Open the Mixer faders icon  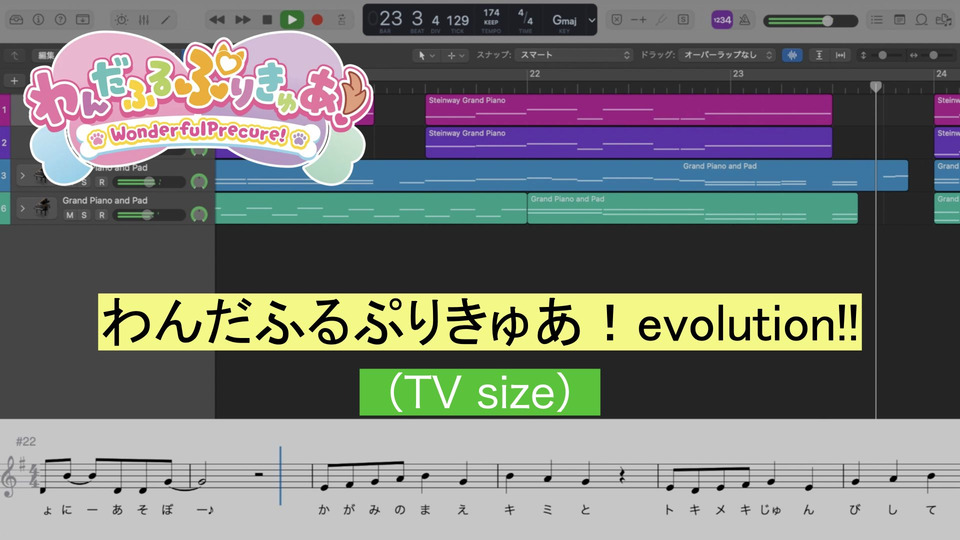143,20
